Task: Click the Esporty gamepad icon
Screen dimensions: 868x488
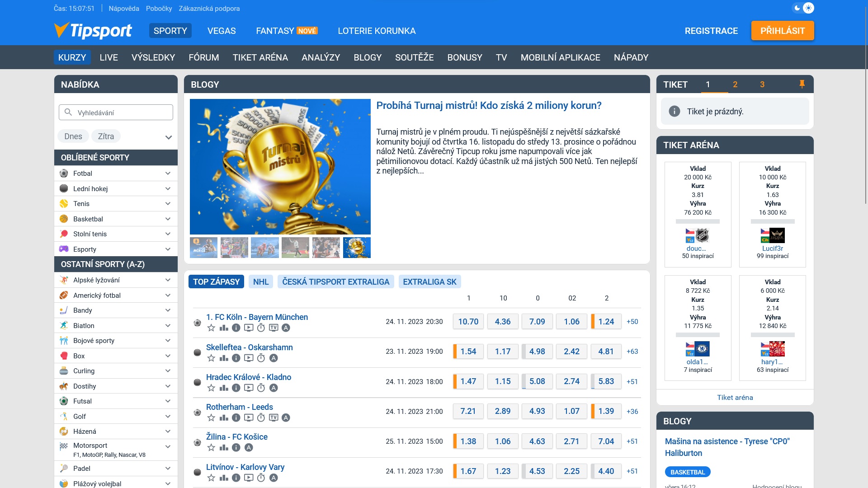Action: pyautogui.click(x=64, y=249)
